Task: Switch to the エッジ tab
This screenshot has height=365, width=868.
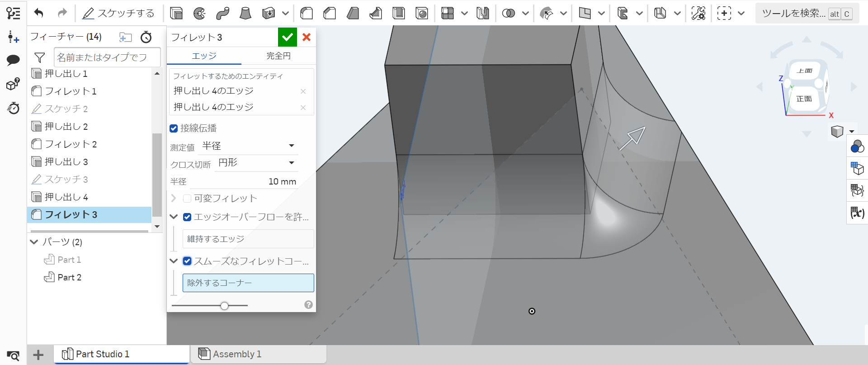Action: click(204, 56)
